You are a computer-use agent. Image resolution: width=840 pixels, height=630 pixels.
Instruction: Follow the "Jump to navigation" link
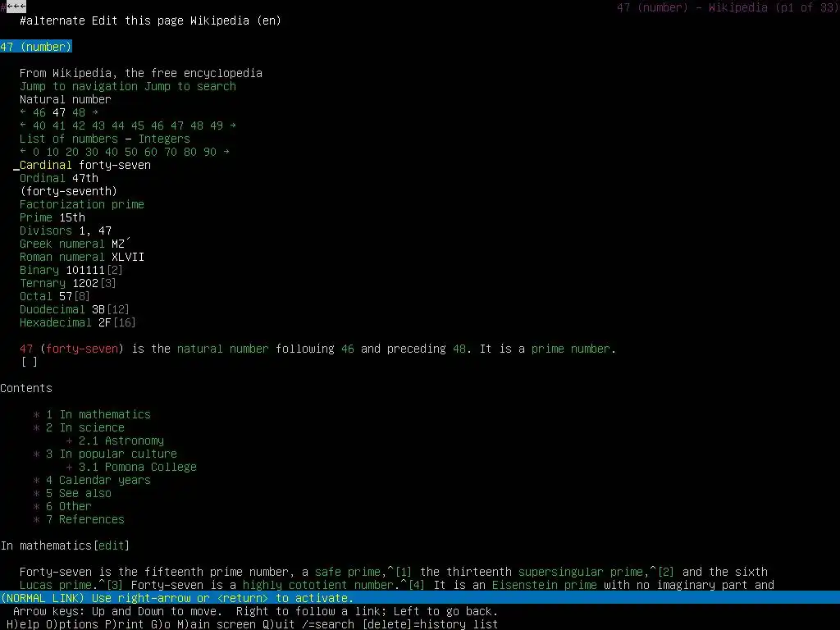[79, 86]
